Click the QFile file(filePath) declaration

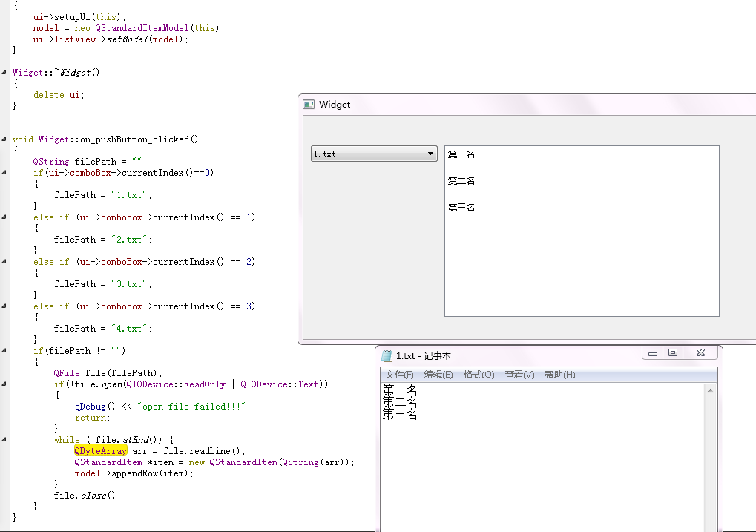click(x=108, y=372)
